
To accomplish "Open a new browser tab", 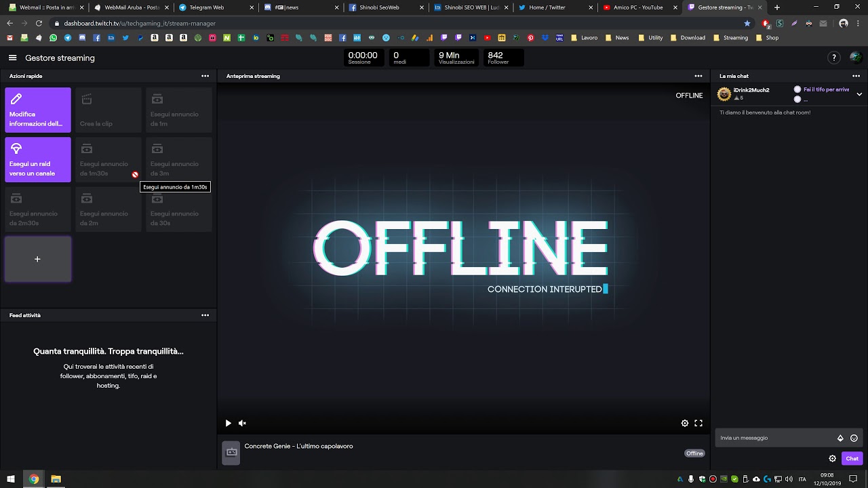I will [x=777, y=7].
